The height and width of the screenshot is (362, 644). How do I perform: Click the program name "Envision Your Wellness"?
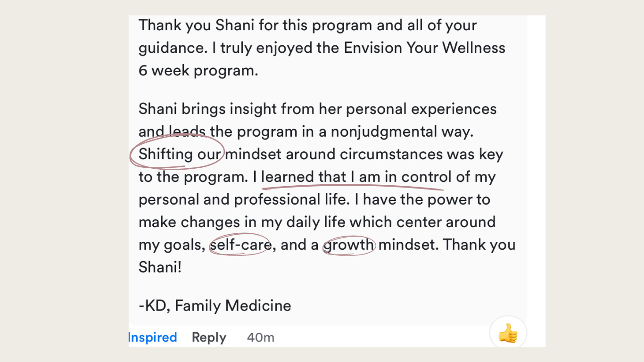[x=425, y=48]
